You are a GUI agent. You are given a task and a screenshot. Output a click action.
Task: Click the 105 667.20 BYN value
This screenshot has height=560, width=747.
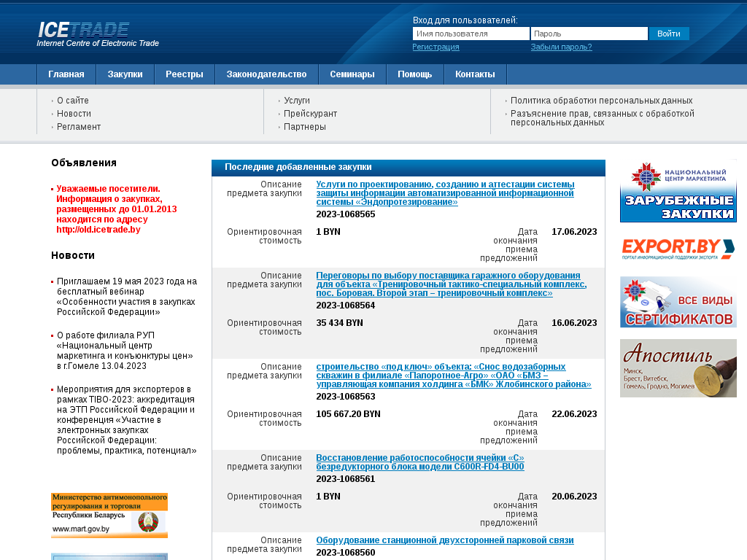click(348, 414)
